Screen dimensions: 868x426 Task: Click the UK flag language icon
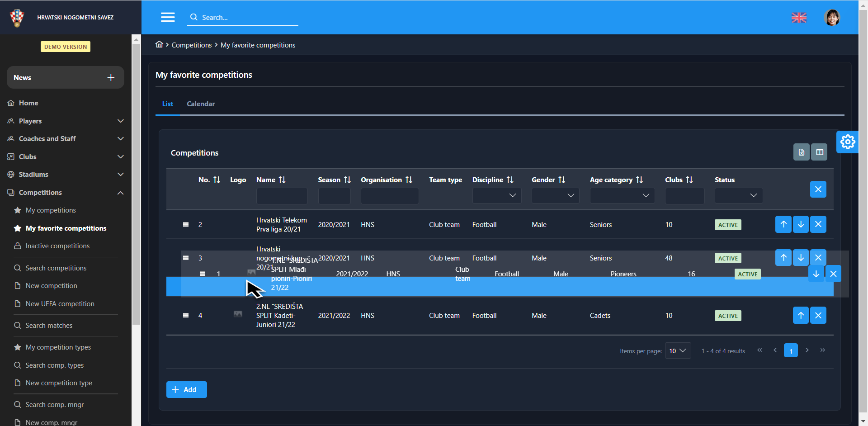799,18
